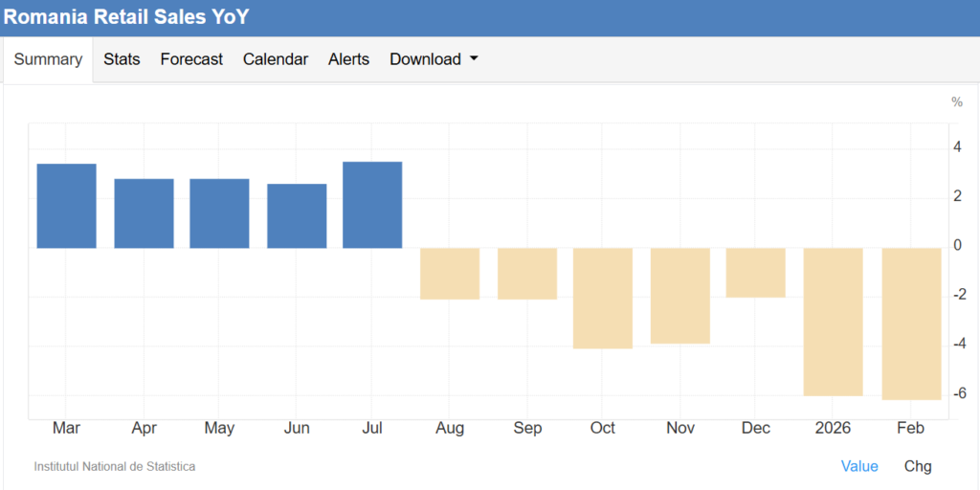The image size is (980, 490).
Task: Switch chart to Chg view
Action: 917,466
